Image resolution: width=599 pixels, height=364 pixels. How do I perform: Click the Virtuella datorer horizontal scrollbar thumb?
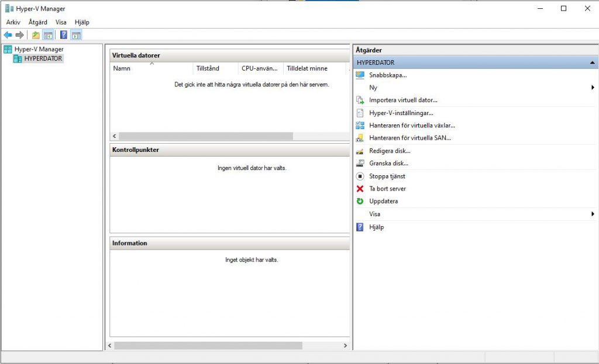[206, 136]
